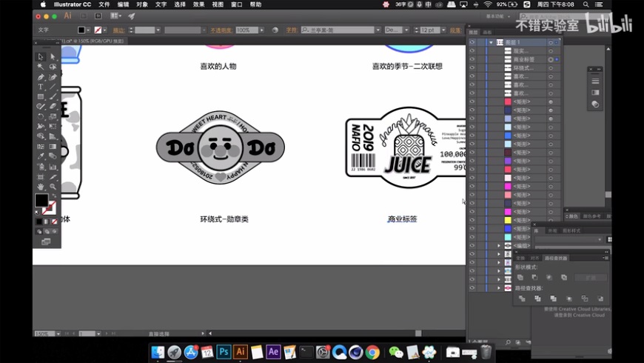Select the Direct Selection tool

click(x=53, y=57)
